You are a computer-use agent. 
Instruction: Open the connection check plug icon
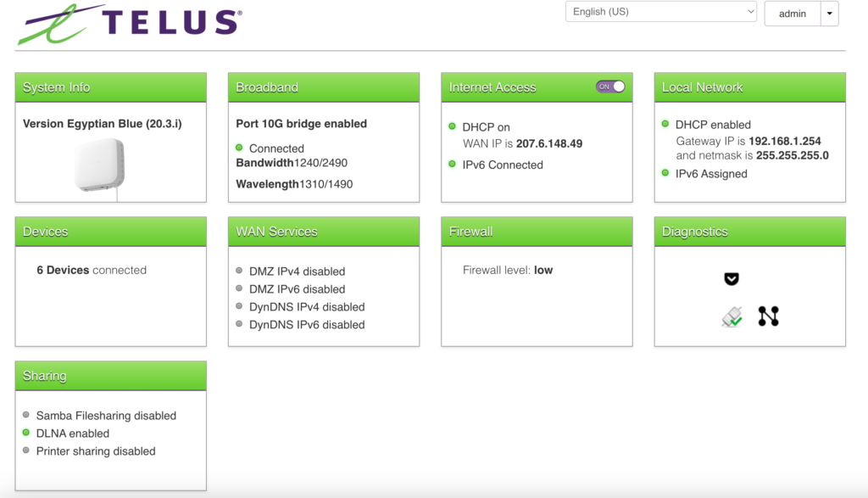coord(732,317)
